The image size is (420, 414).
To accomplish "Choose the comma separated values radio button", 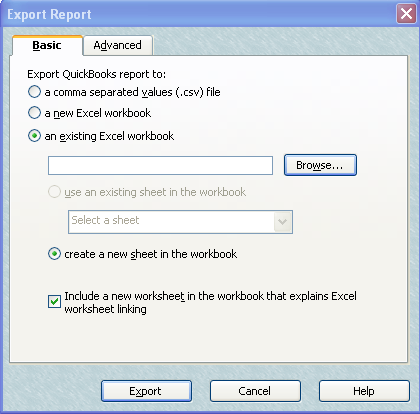I will (x=34, y=92).
